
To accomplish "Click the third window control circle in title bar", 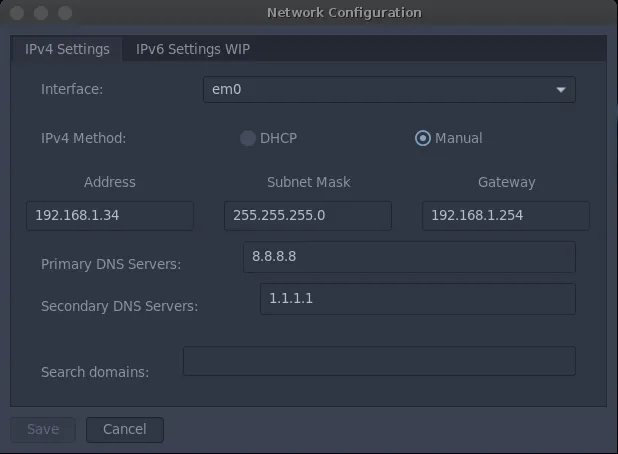I will (65, 13).
